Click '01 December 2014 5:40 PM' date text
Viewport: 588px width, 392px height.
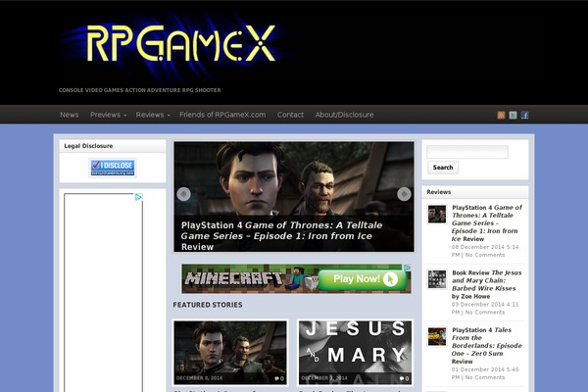pos(485,373)
